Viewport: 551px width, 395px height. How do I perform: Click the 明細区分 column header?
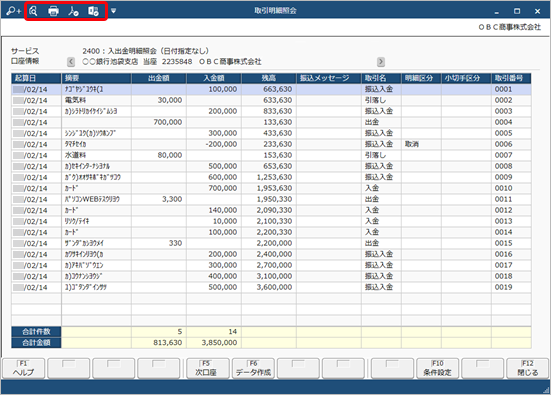(x=421, y=78)
